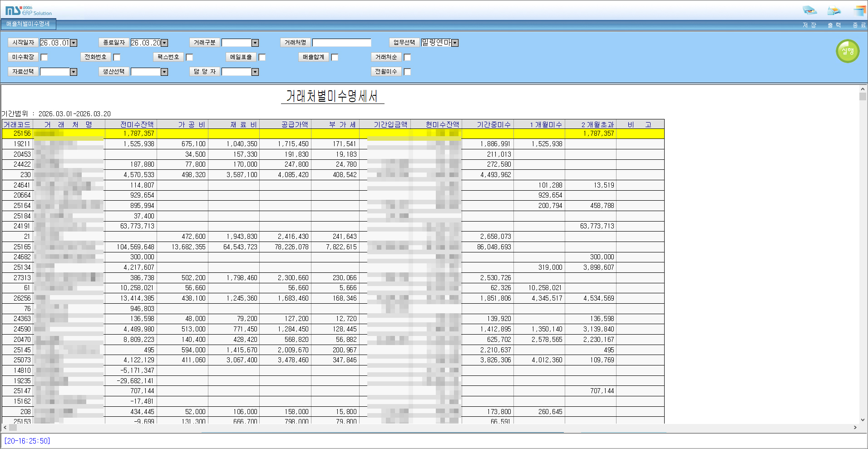This screenshot has width=868, height=449.
Task: Expand the 거래구분 combo box
Action: coord(255,43)
